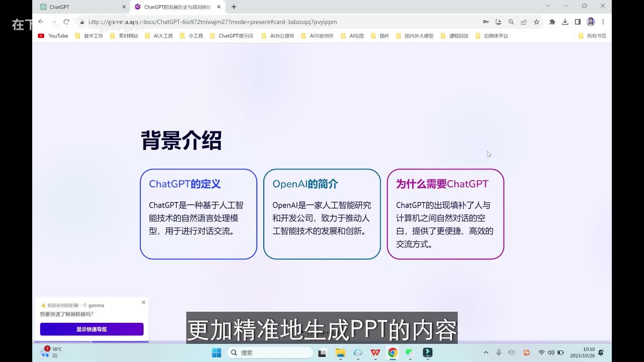
Task: Switch to the ChatGPT tab
Action: point(80,7)
